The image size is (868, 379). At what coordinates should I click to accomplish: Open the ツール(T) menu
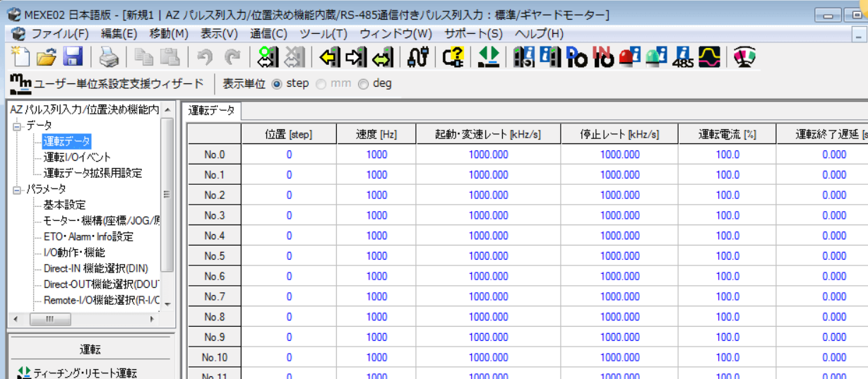point(323,34)
